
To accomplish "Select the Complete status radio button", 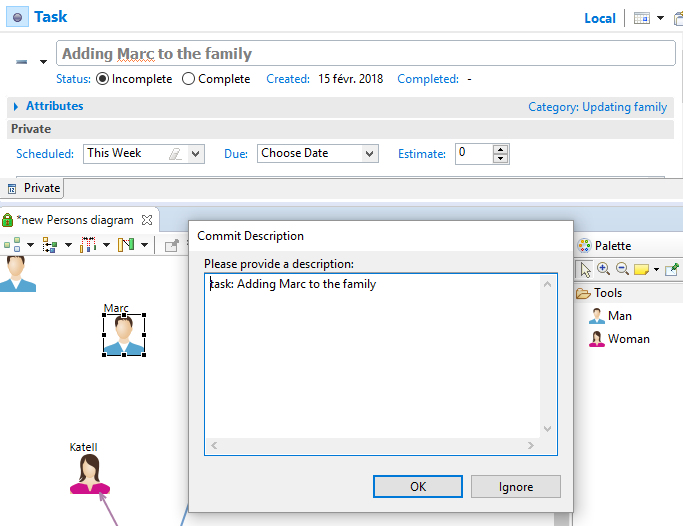I will (x=188, y=79).
